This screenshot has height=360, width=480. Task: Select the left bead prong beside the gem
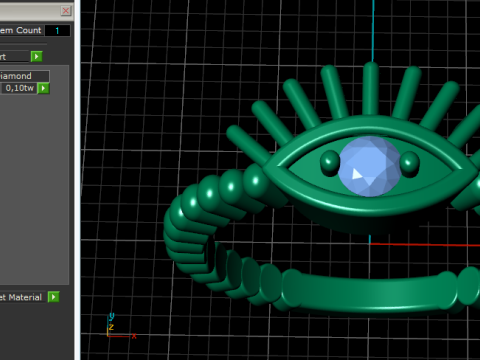click(330, 163)
